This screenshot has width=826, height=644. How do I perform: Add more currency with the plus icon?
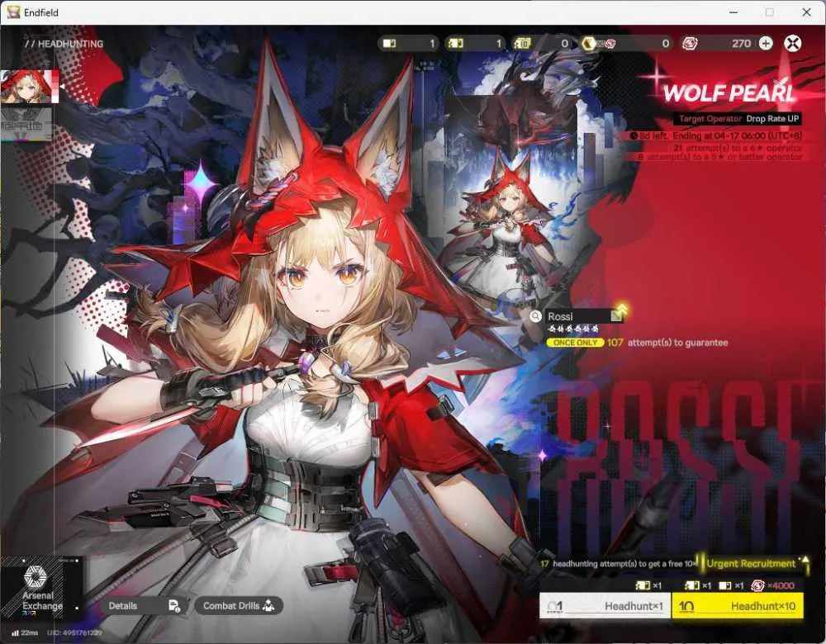click(x=766, y=43)
